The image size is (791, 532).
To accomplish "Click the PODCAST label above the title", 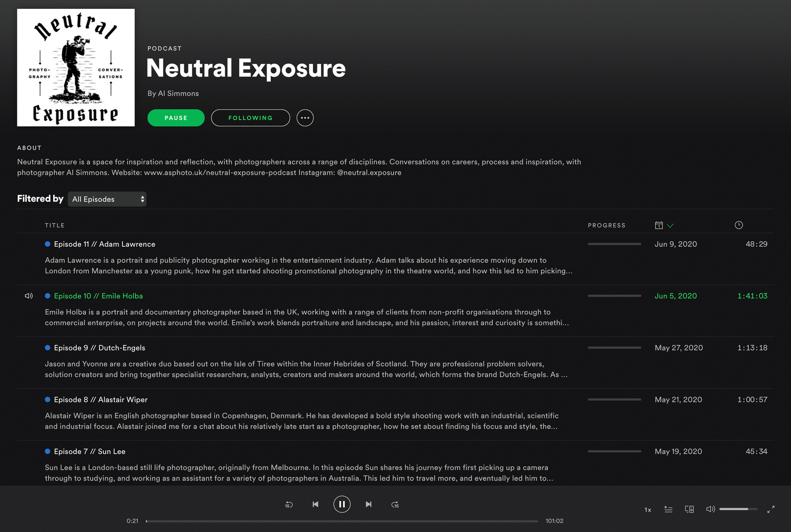I will (x=165, y=48).
